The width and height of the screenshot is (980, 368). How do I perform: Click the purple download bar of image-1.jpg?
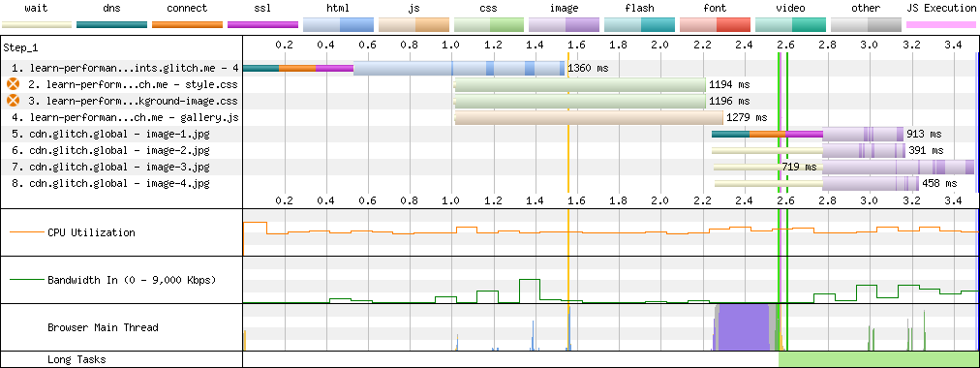point(863,134)
